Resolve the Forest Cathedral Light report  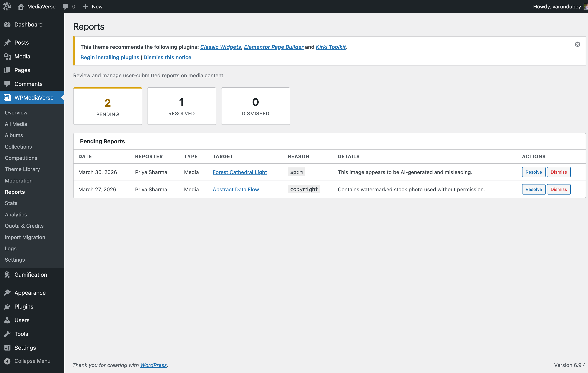[x=534, y=172]
